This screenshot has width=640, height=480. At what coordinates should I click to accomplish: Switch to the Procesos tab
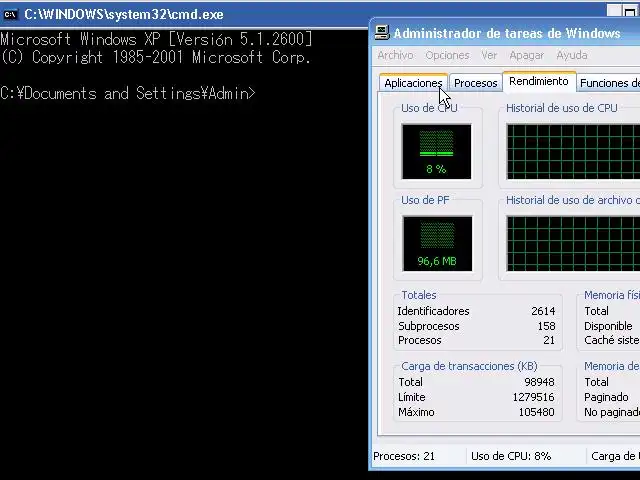click(x=476, y=83)
